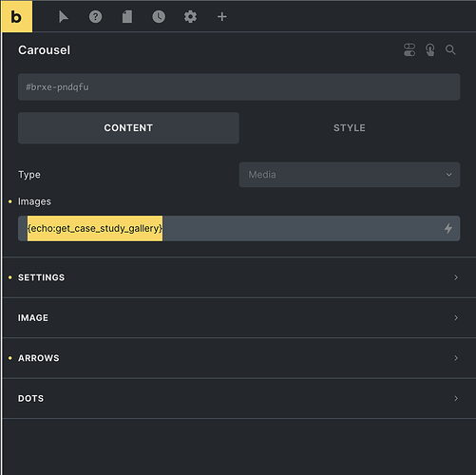476x475 pixels.
Task: Open the help question mark icon
Action: 95,17
